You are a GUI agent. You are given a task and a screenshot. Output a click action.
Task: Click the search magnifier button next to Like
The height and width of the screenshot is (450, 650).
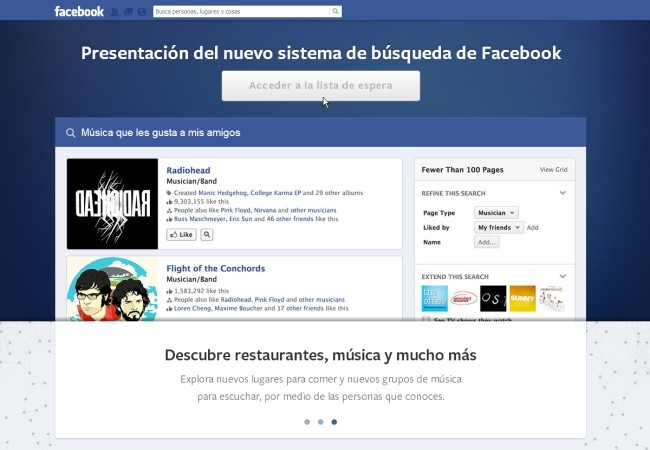coord(207,235)
